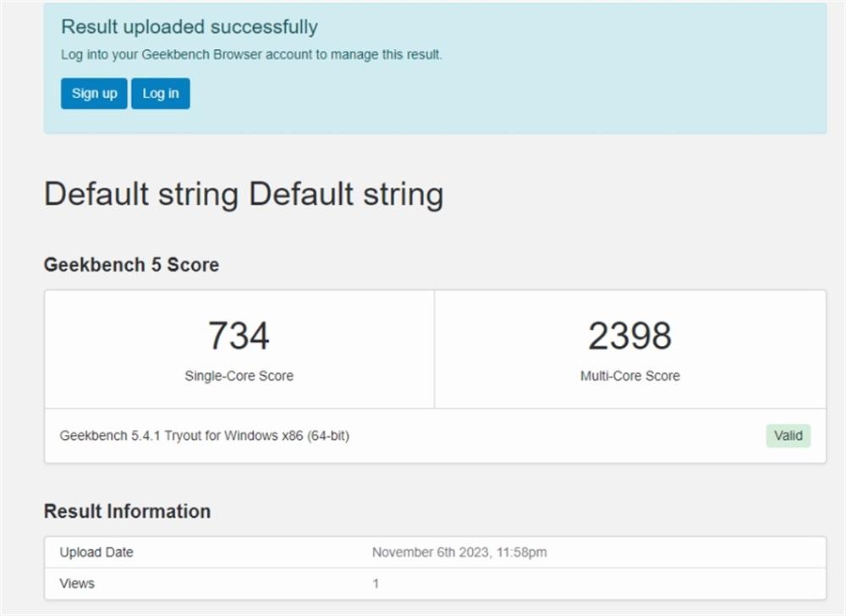Screen dimensions: 846x616
Task: Click the Geekbench Browser account login message
Action: [251, 55]
